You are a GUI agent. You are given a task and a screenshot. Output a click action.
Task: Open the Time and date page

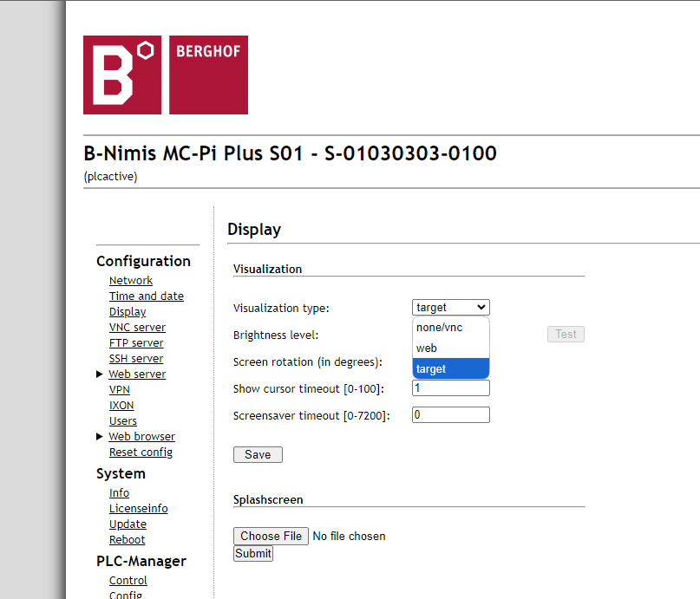coord(147,296)
